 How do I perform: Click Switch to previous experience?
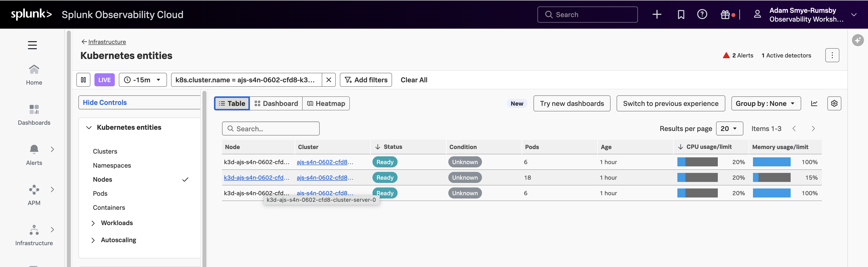671,103
